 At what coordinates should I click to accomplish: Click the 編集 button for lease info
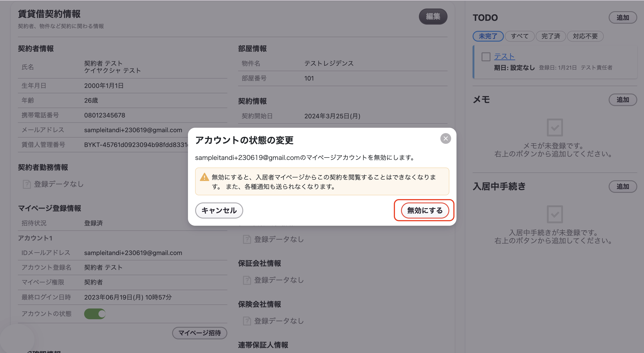pos(433,17)
